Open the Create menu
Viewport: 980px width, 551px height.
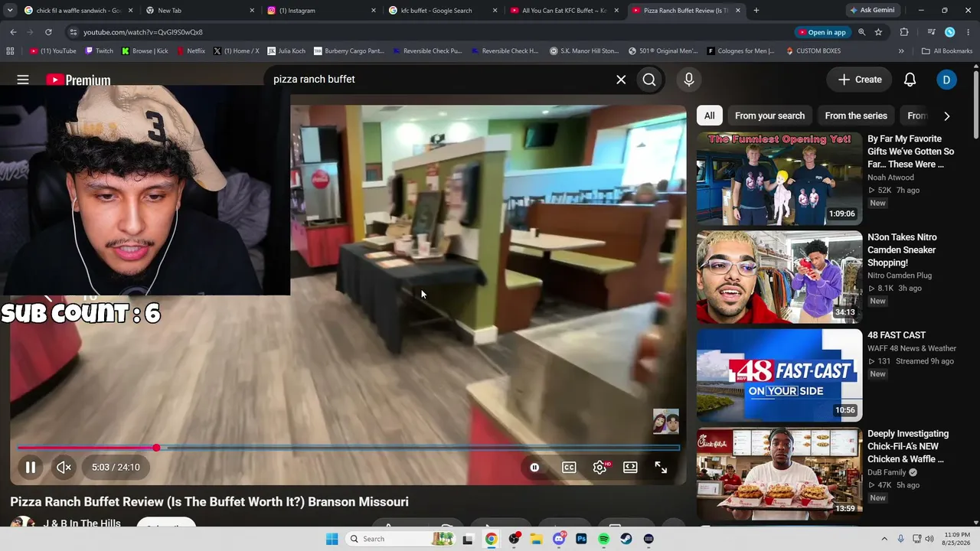coord(860,80)
